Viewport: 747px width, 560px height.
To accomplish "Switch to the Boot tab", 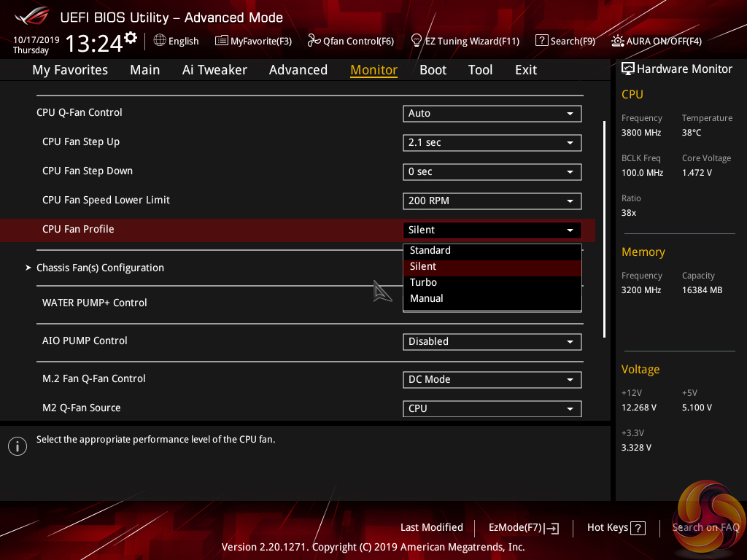I will [433, 70].
